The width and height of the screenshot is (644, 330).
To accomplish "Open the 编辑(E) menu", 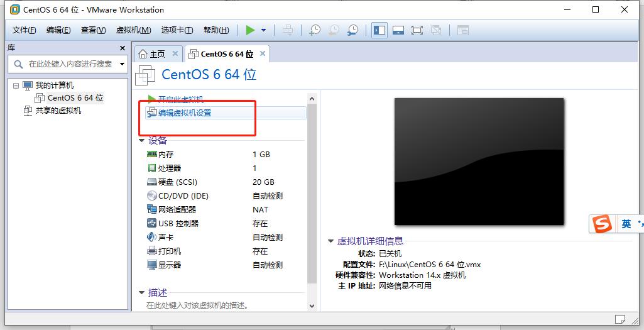I will 58,30.
